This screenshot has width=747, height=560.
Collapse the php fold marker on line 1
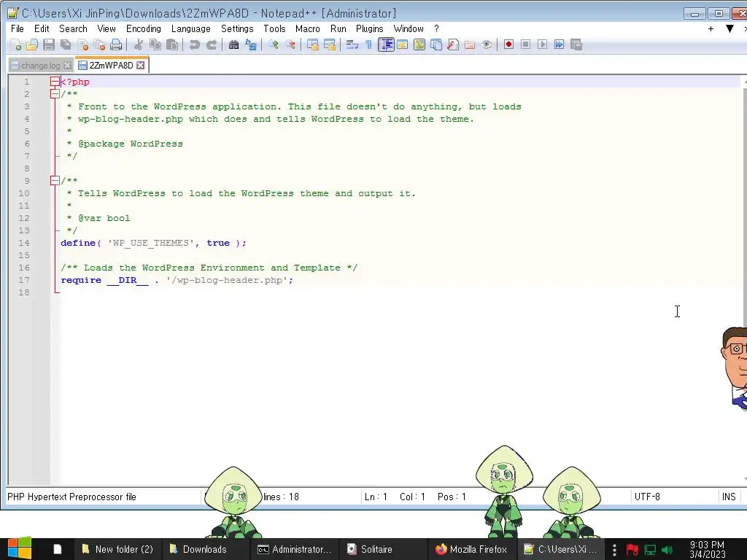(x=55, y=82)
